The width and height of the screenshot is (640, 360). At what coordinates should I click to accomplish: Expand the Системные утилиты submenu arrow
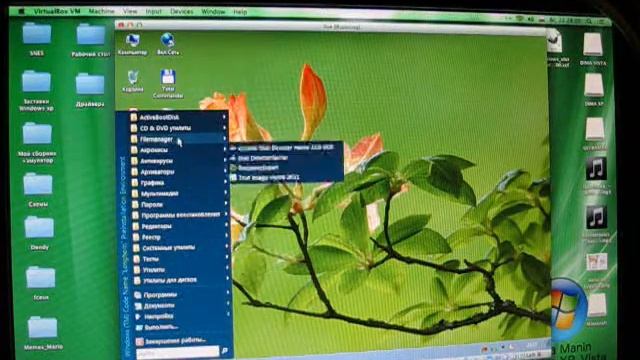point(227,247)
